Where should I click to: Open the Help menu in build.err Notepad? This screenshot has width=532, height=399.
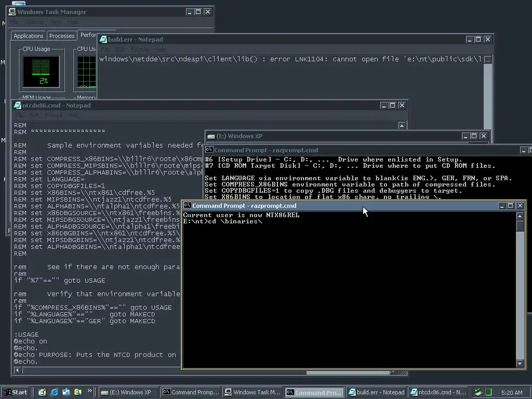coord(161,49)
